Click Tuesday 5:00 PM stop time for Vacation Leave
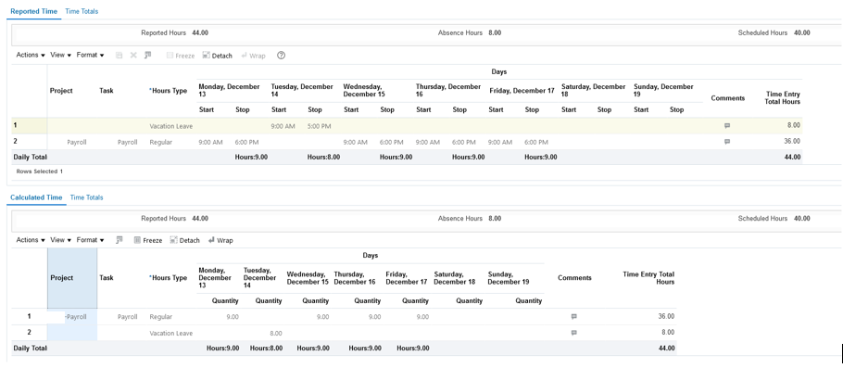The height and width of the screenshot is (368, 868). (320, 126)
